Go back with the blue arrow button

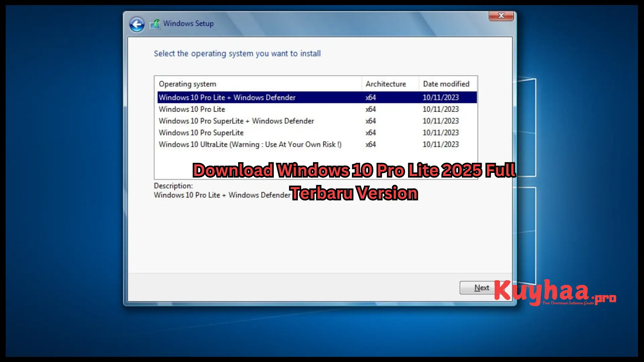(x=137, y=24)
